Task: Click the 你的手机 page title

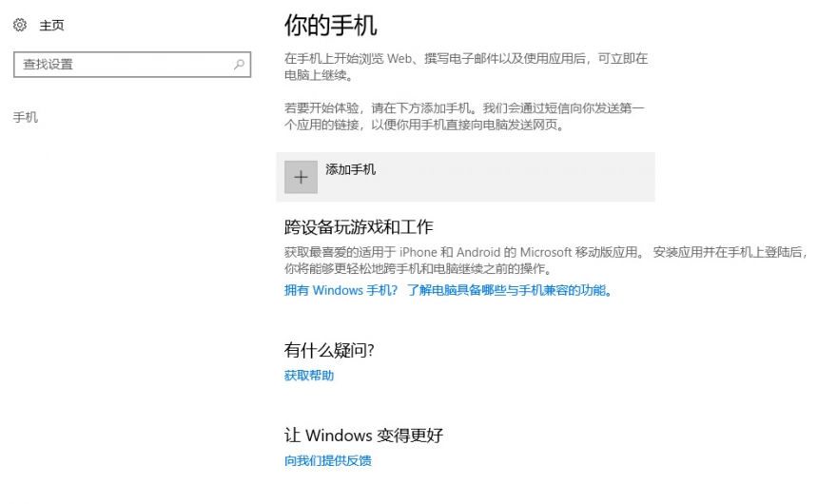Action: coord(331,26)
